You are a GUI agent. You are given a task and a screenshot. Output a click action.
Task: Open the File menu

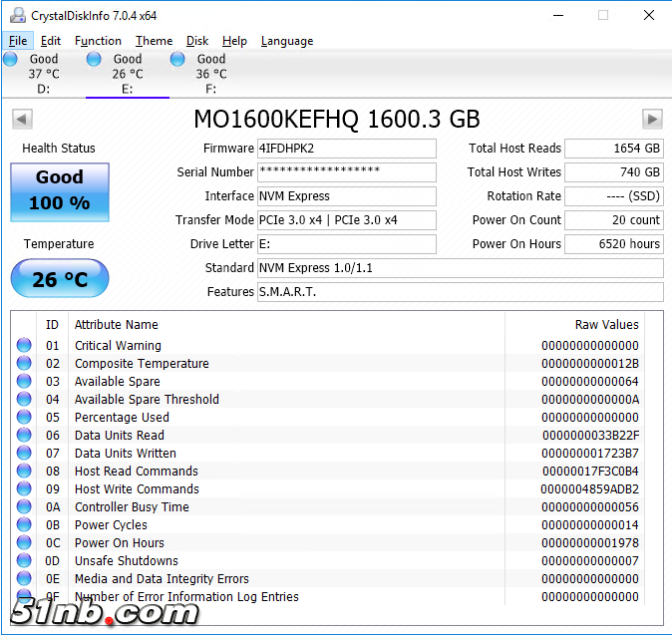(18, 41)
